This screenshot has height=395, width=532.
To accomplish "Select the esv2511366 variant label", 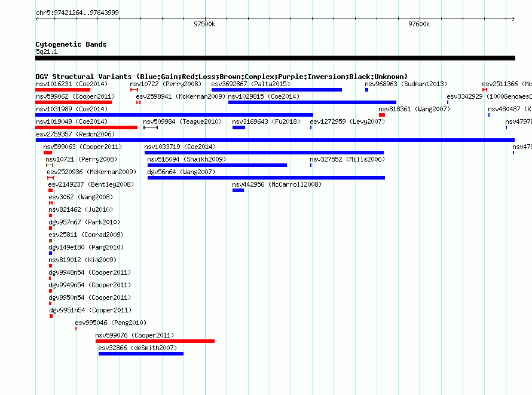I will [507, 84].
